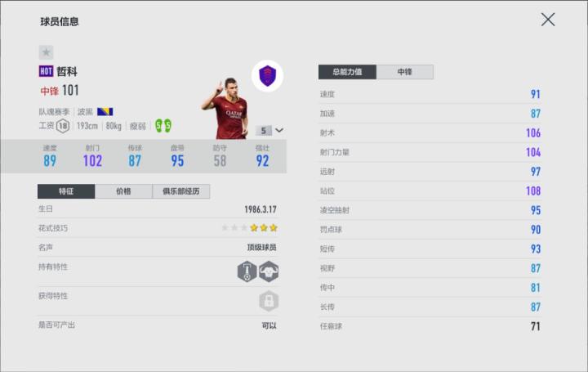Toggle the favorite star icon
The width and height of the screenshot is (588, 372).
(46, 52)
